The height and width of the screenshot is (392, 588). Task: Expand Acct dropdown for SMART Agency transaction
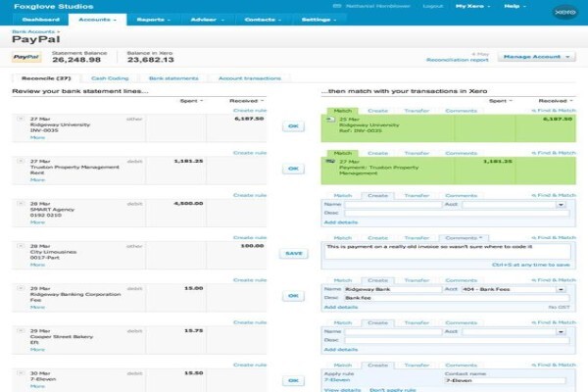tap(561, 205)
